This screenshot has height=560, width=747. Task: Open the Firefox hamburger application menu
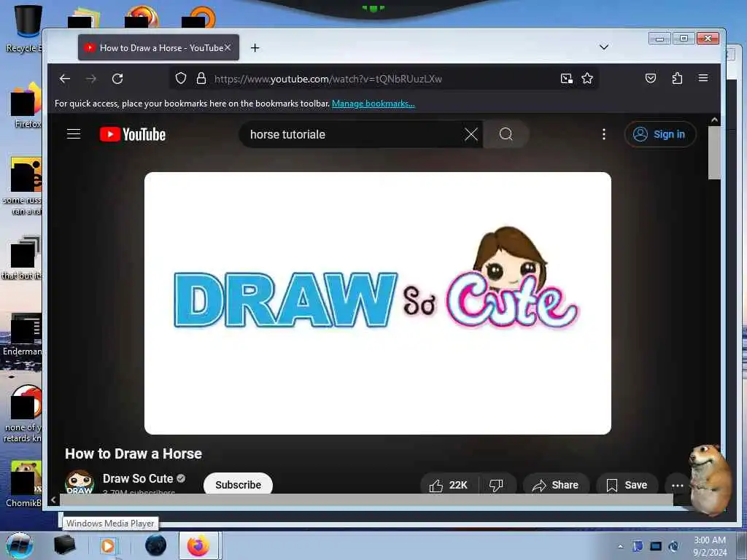(703, 78)
